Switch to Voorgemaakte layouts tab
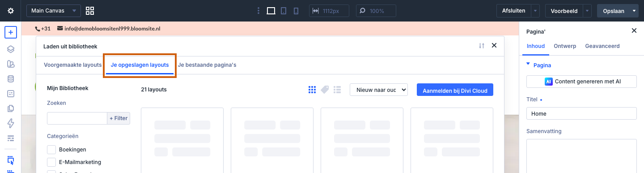Screen dimensions: 644x173 click(73, 65)
